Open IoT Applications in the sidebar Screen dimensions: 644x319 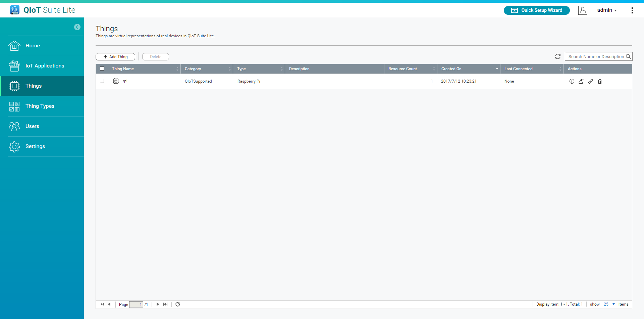point(45,66)
